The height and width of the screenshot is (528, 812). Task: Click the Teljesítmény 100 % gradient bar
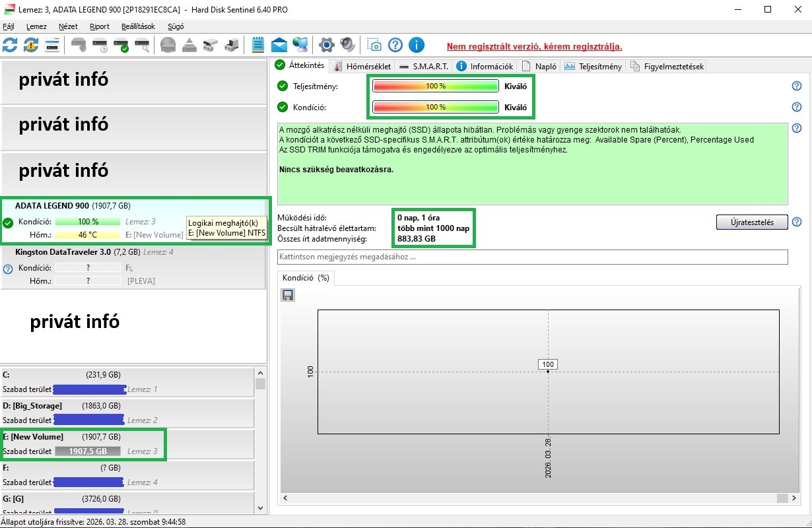pos(435,86)
